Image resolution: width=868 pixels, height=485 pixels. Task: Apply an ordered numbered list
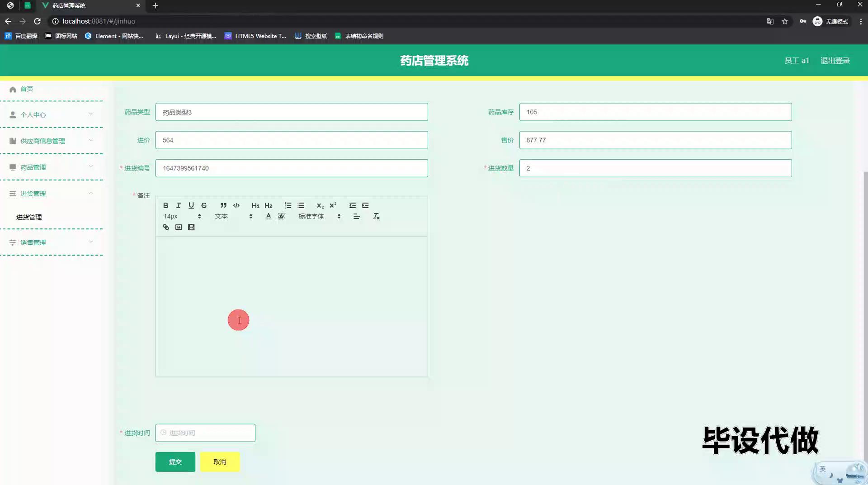[288, 205]
